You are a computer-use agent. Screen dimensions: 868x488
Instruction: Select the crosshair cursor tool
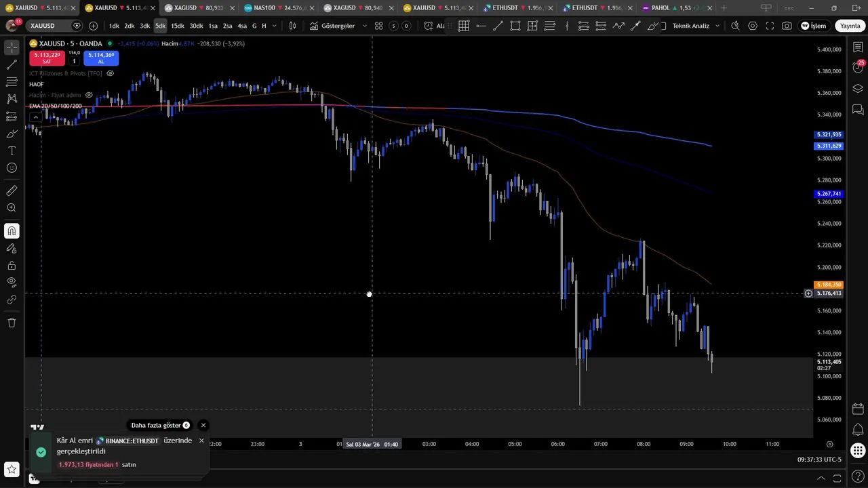pyautogui.click(x=12, y=47)
